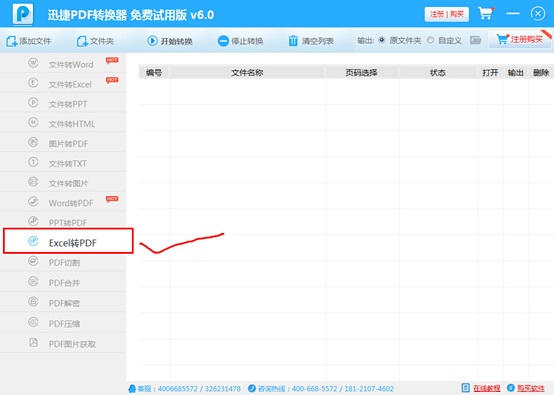
Task: Click the Excel转PDF sidebar icon
Action: click(x=33, y=241)
